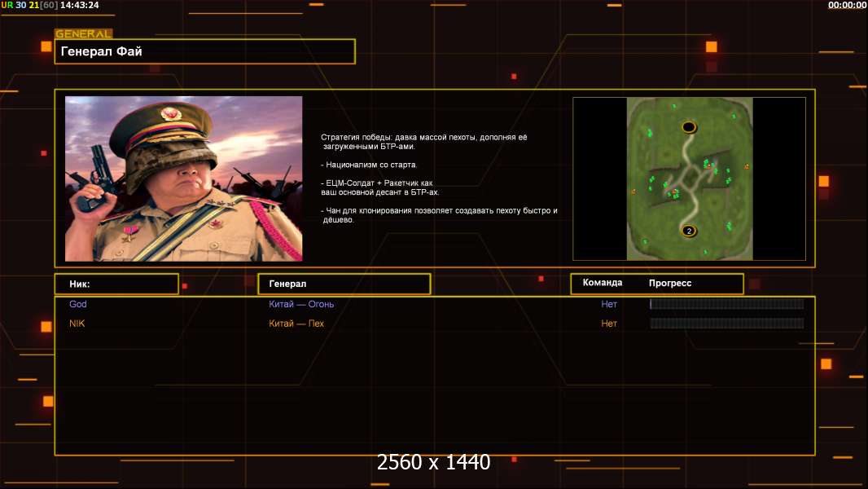Click the GENERAL label tag
The height and width of the screenshot is (489, 868).
coord(83,34)
